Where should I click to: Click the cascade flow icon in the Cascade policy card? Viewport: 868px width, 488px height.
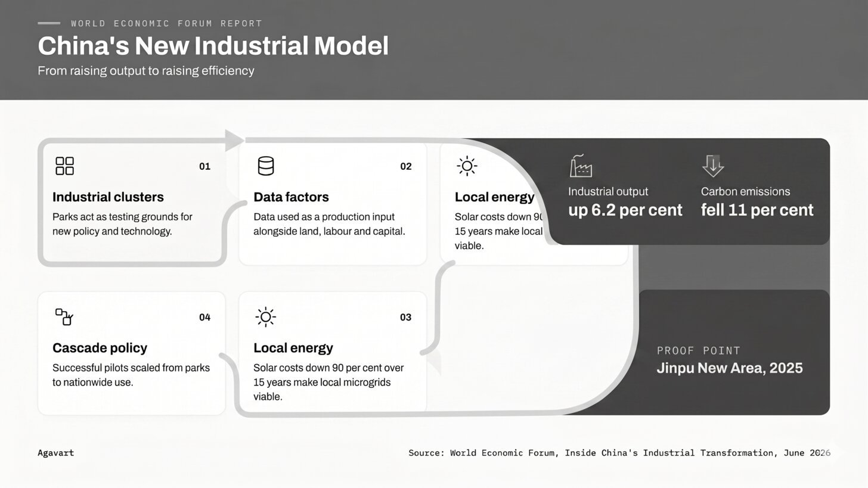coord(64,317)
